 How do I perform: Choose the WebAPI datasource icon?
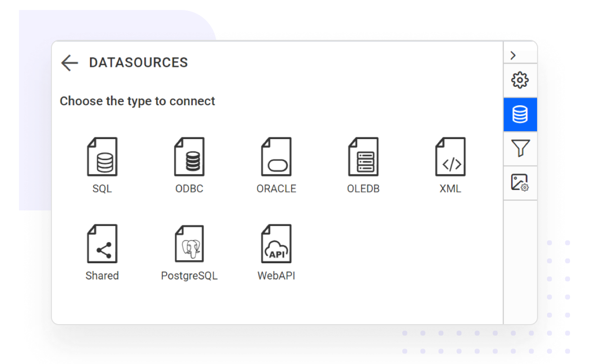[x=277, y=244]
